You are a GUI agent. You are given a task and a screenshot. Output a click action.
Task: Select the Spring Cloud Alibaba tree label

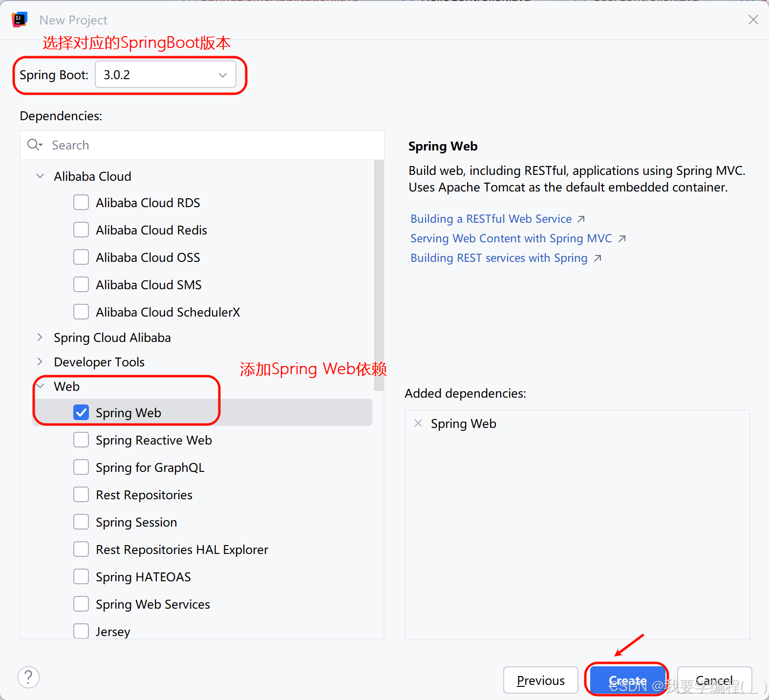(112, 337)
